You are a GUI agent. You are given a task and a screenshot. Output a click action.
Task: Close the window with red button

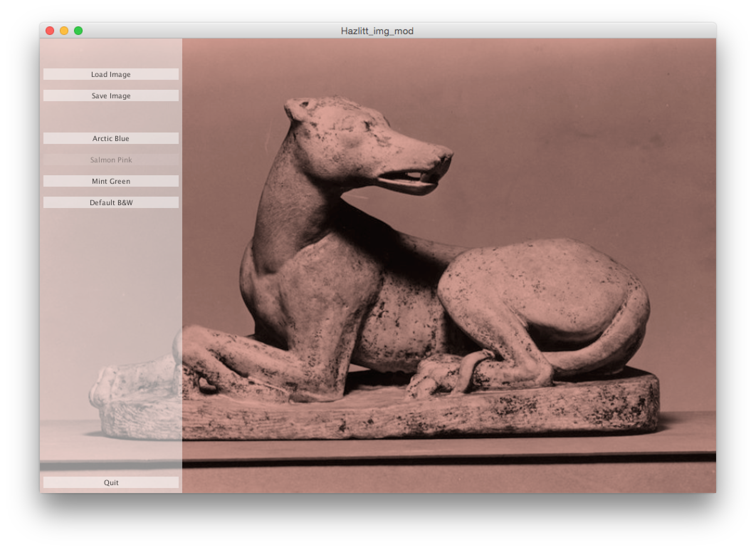(x=50, y=31)
